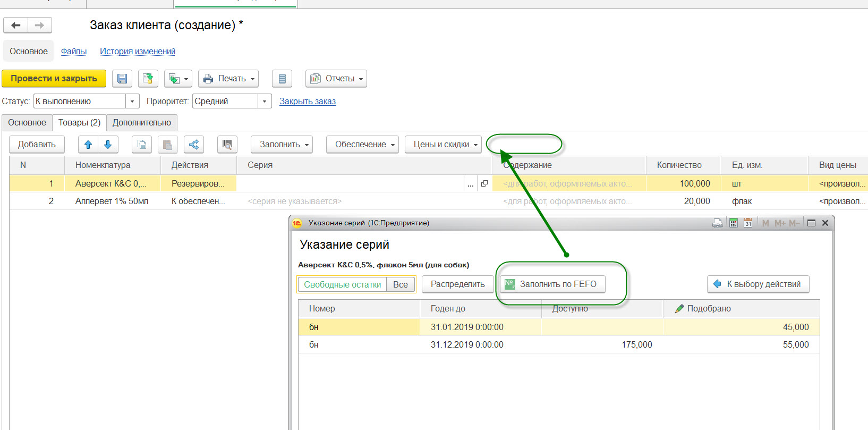Click the Заполнить по FEFO button

tap(552, 284)
